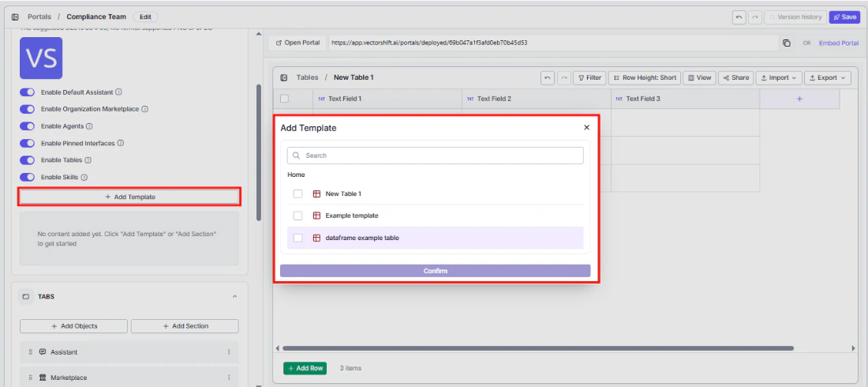Click drag handle of Assistant tab row
This screenshot has width=868, height=387.
(31, 352)
